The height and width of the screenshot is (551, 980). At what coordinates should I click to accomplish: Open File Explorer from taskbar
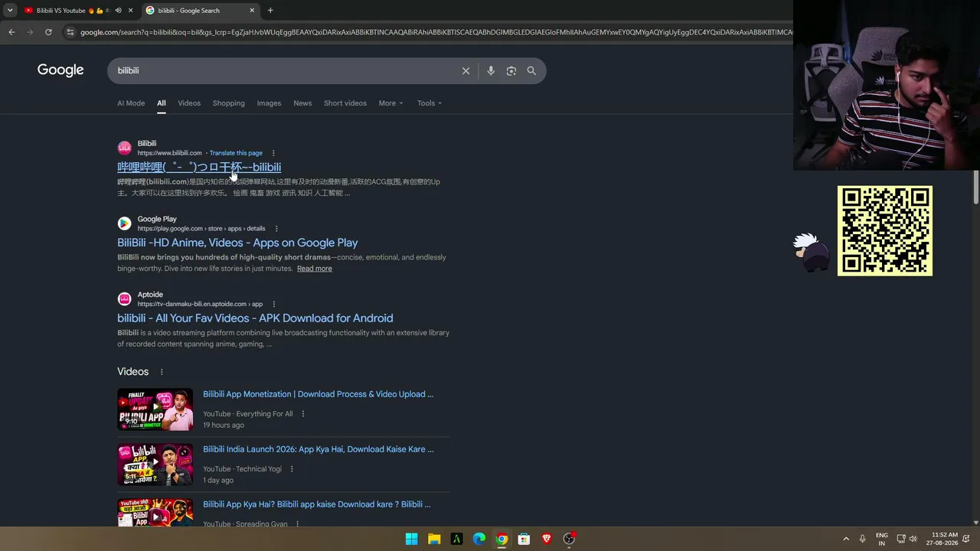[x=434, y=539]
